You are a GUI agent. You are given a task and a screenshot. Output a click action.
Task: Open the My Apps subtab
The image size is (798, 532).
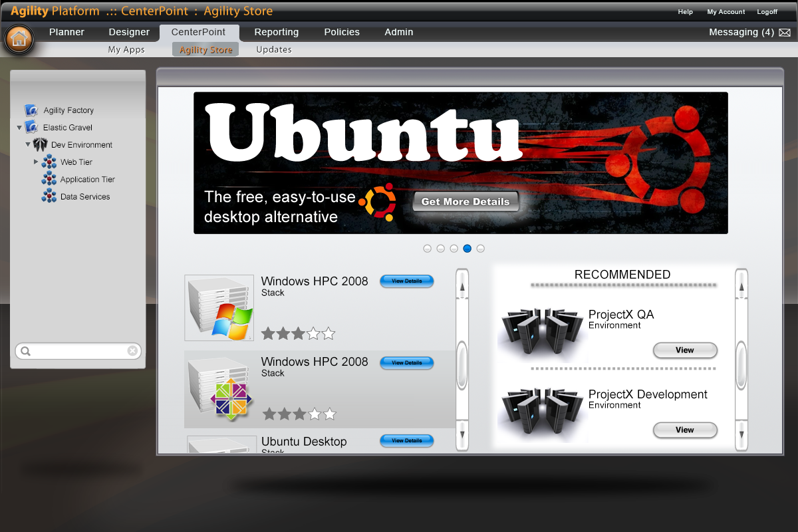coord(126,50)
